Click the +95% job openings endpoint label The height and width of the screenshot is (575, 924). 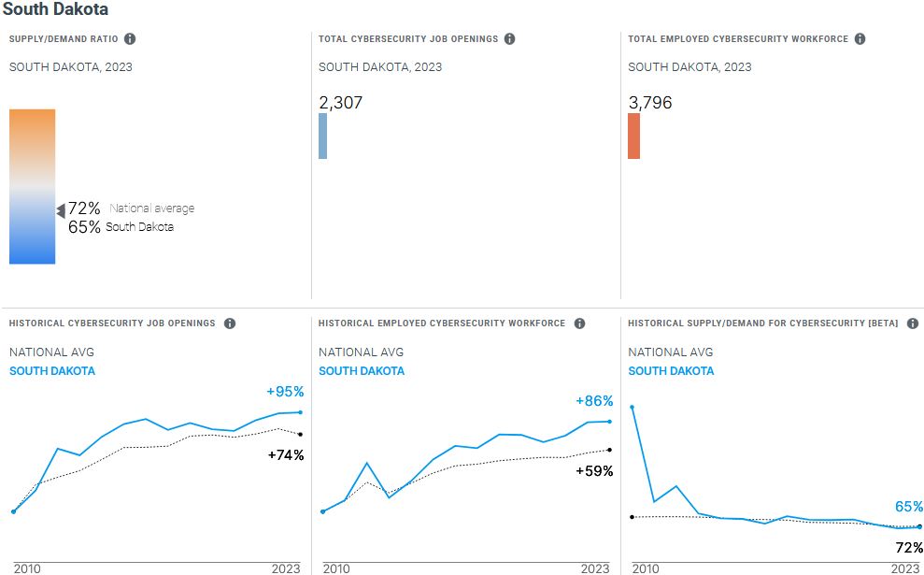[285, 392]
